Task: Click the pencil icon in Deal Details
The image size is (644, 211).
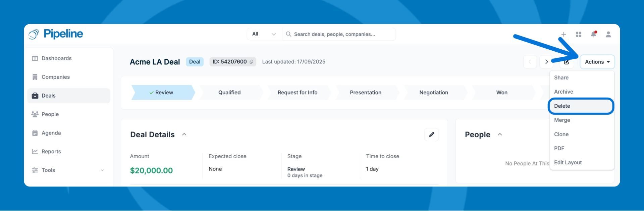Action: [x=431, y=135]
